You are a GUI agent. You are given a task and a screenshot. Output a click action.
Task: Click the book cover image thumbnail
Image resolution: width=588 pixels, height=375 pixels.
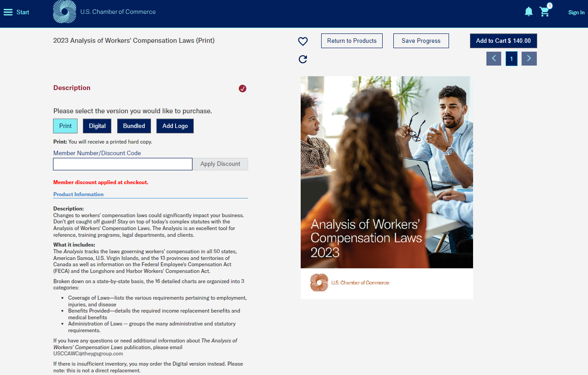pyautogui.click(x=387, y=187)
